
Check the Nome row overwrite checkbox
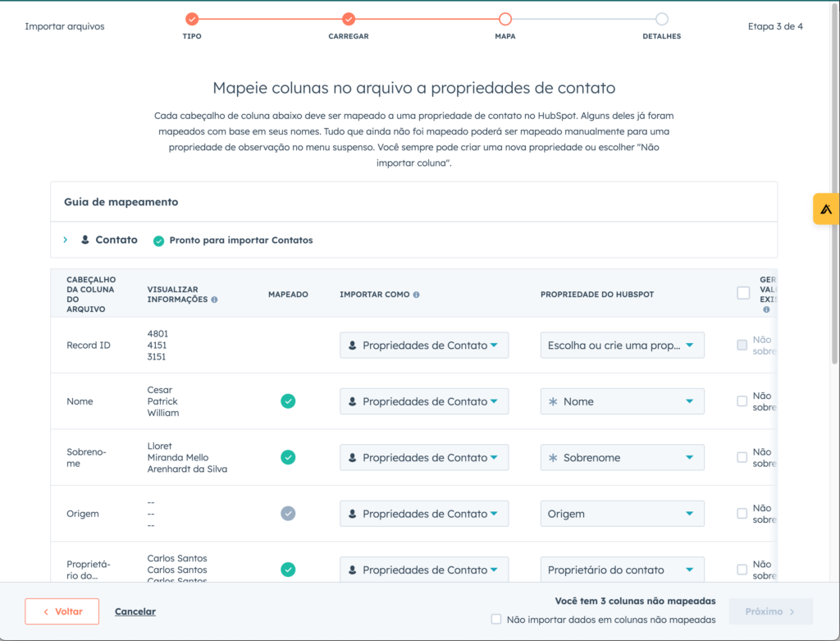tap(742, 401)
